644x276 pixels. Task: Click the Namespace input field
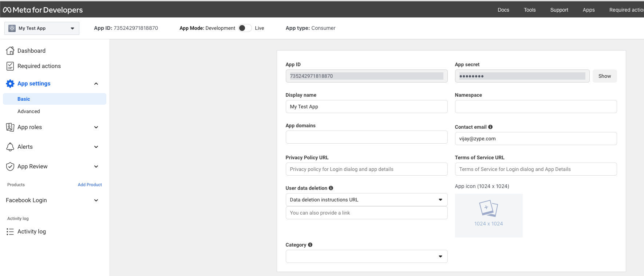pyautogui.click(x=536, y=107)
